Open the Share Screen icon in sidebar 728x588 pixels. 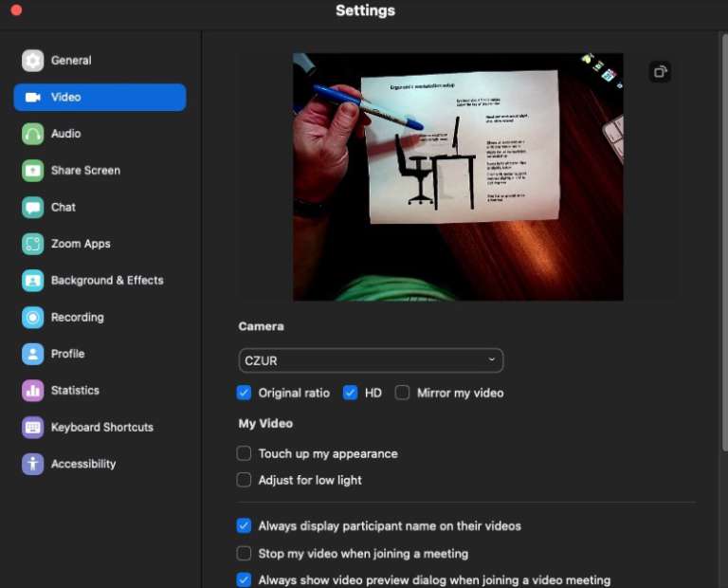coord(33,171)
